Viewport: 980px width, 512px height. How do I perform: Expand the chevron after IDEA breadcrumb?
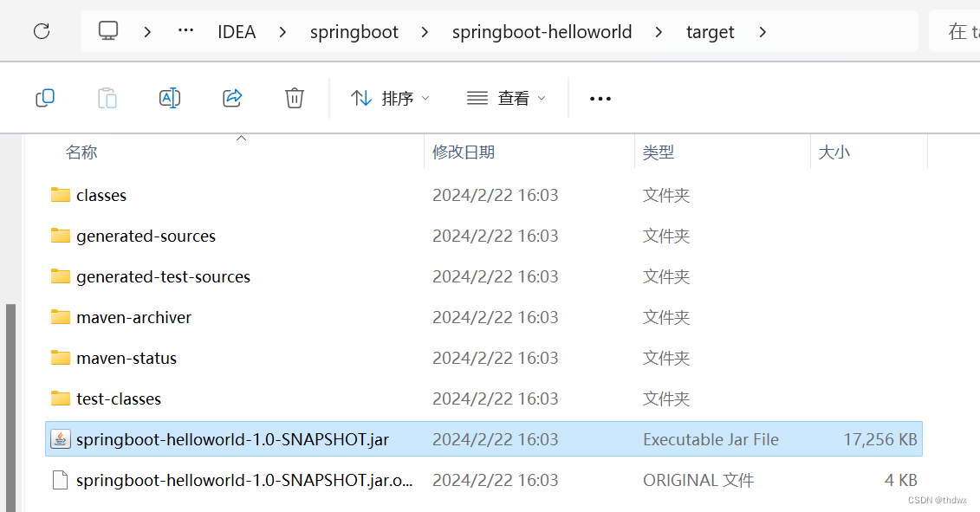[x=282, y=32]
